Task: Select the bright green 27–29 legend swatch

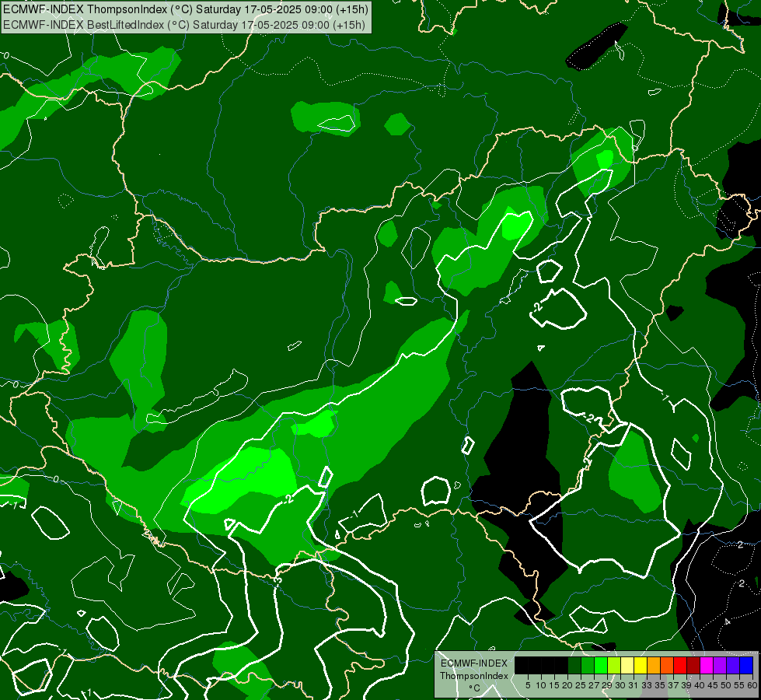Action: [600, 665]
